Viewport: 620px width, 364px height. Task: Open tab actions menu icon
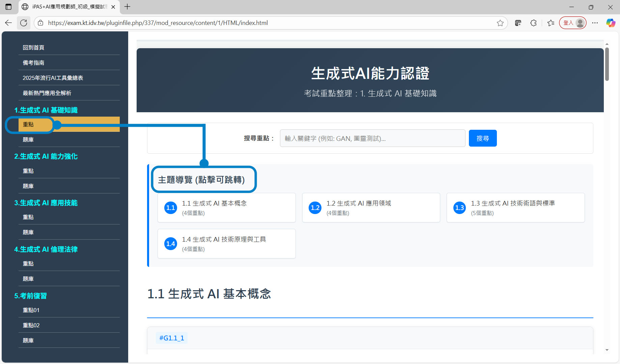click(8, 7)
